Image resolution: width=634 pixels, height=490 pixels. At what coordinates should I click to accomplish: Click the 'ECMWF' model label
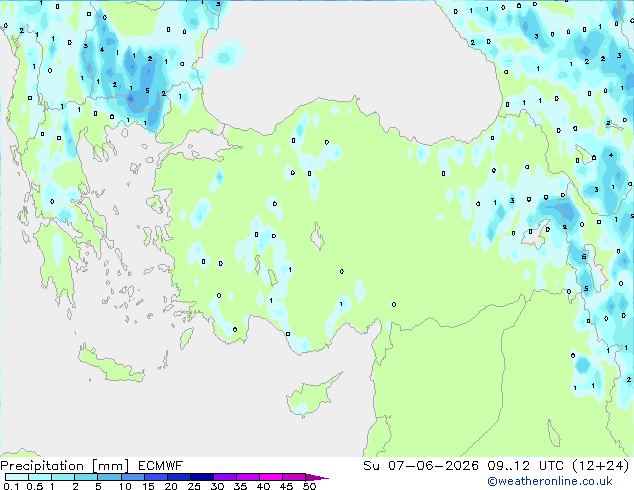pos(160,466)
